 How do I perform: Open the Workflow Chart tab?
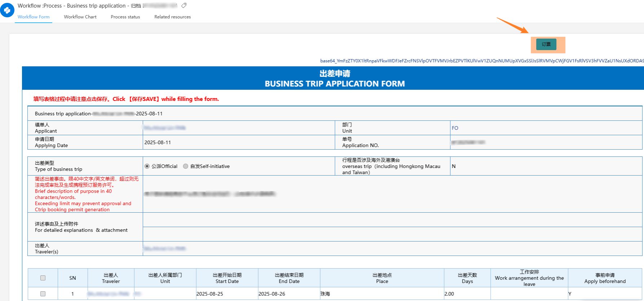80,17
